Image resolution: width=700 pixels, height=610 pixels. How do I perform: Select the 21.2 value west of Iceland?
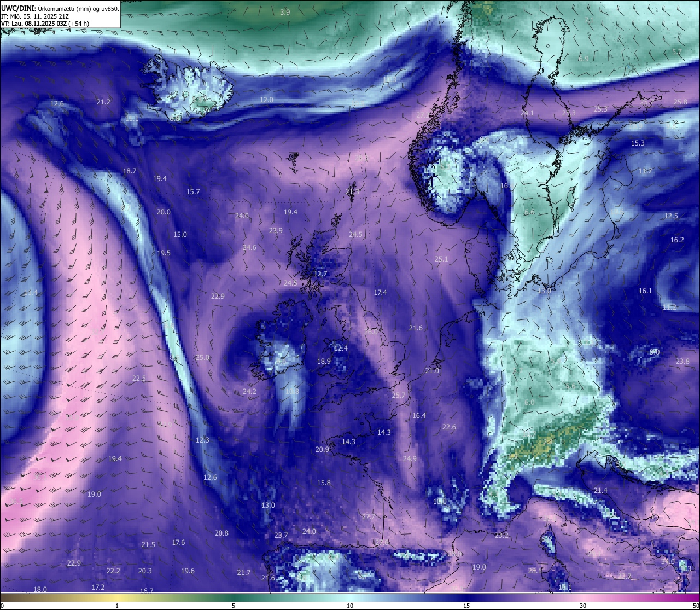[x=103, y=102]
